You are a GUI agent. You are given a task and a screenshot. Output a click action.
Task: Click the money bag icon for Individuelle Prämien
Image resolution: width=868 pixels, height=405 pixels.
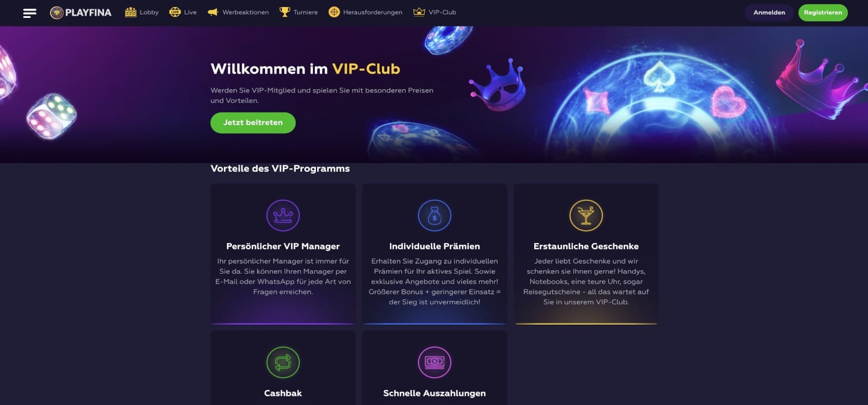pyautogui.click(x=435, y=216)
